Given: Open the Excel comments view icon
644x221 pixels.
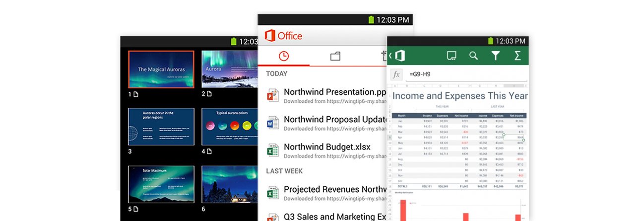Looking at the screenshot, I should click(451, 56).
